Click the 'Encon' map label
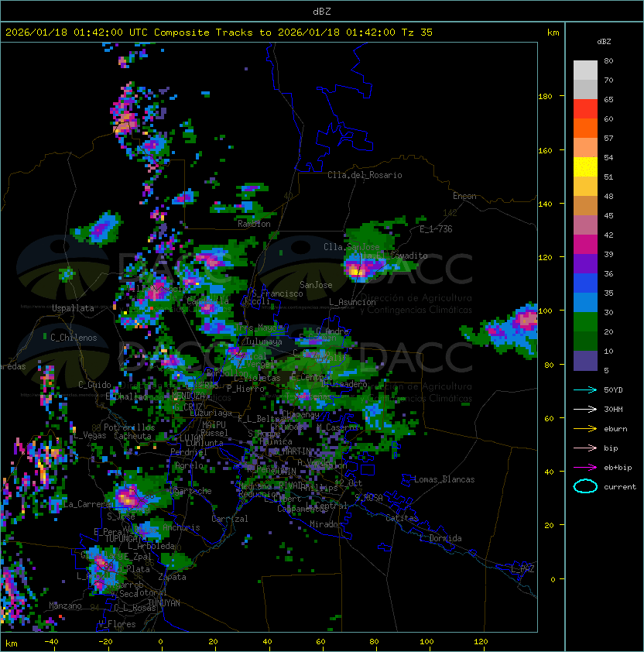Viewport: 644px width, 652px height. coord(464,196)
